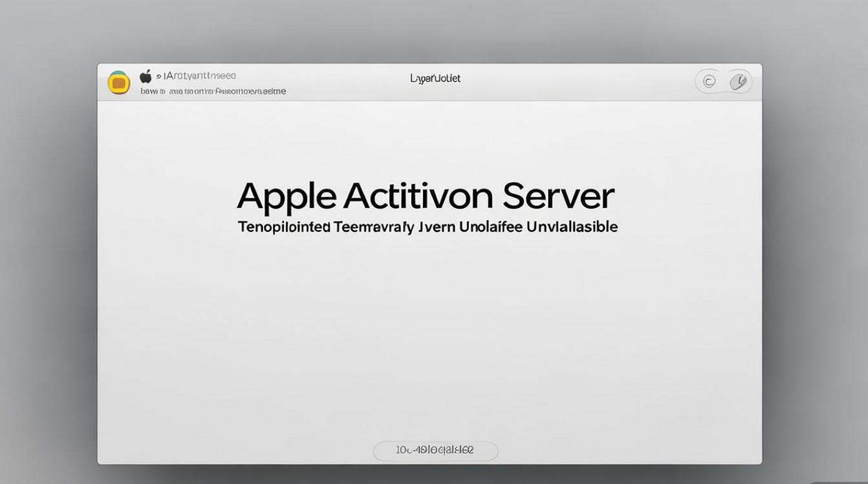Viewport: 868px width, 484px height.
Task: Click the "LaperUoliet" window title text
Action: tap(435, 79)
